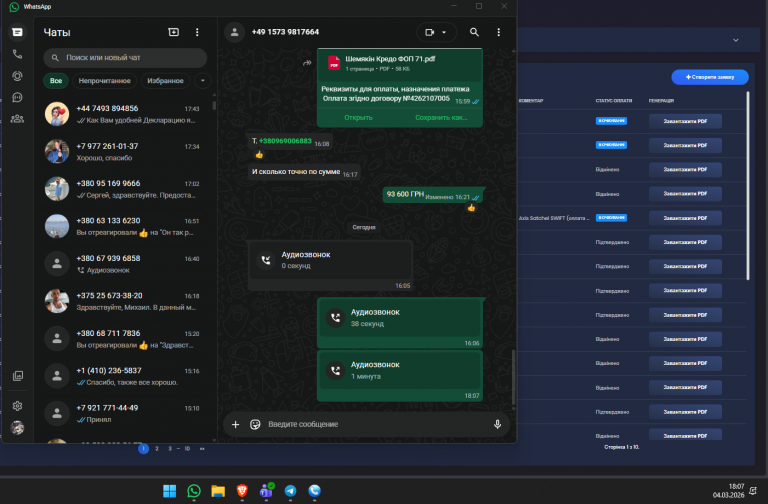The image size is (768, 504).
Task: Click the Аудиозвонок 38 секунд call card
Action: [x=400, y=323]
